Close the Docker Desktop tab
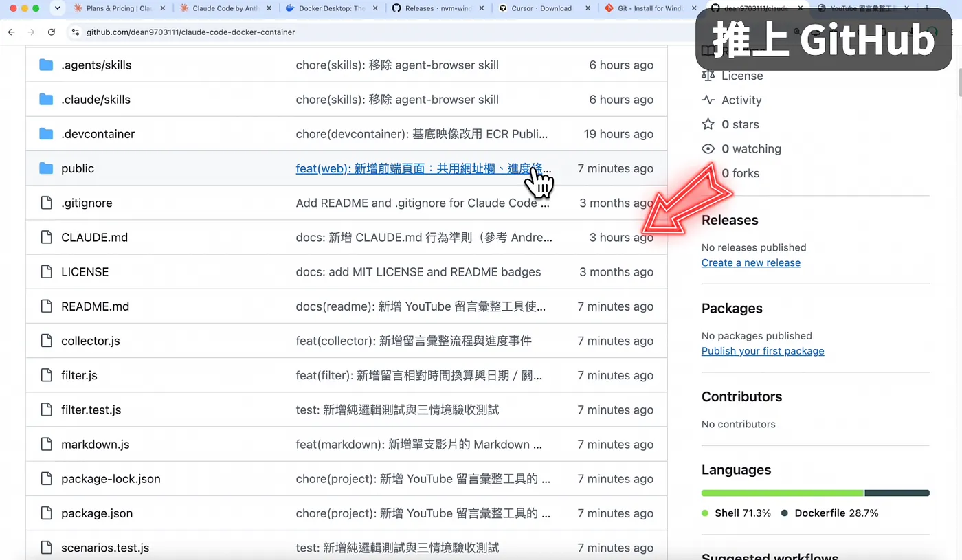 (376, 8)
